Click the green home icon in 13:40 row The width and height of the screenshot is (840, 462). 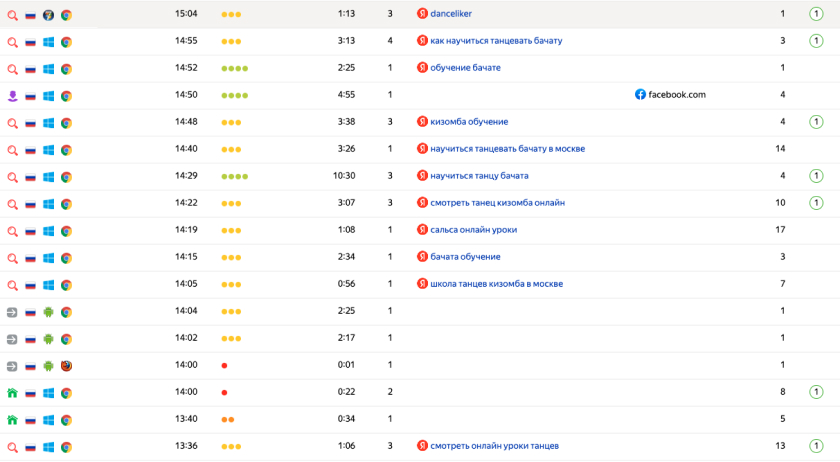point(13,420)
